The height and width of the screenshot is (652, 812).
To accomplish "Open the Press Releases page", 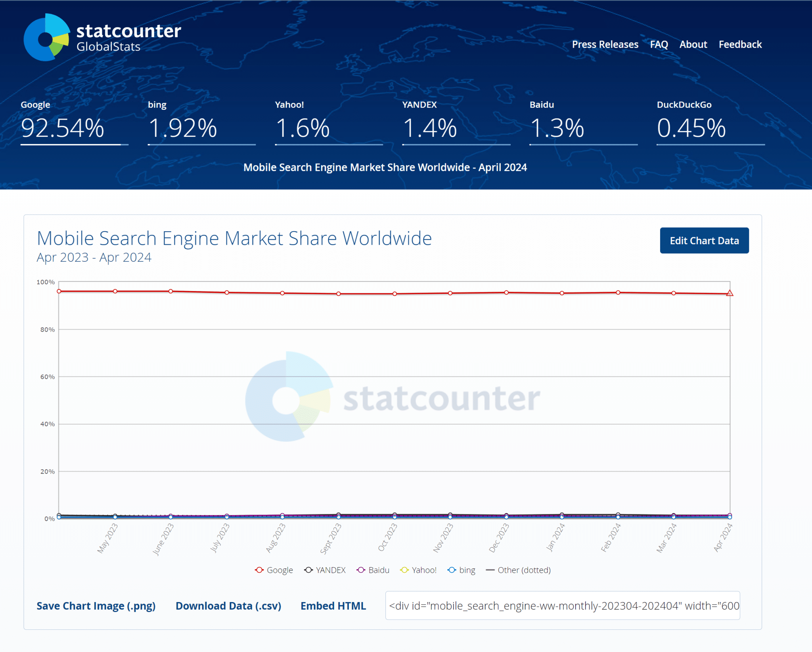I will pos(605,44).
